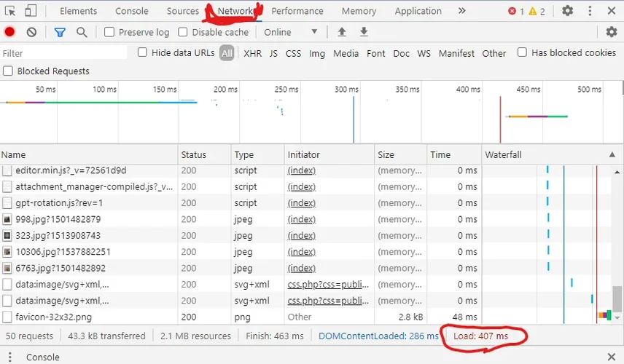Screen dimensions: 624x364
Task: Open the Online throttling dropdown
Action: [292, 32]
